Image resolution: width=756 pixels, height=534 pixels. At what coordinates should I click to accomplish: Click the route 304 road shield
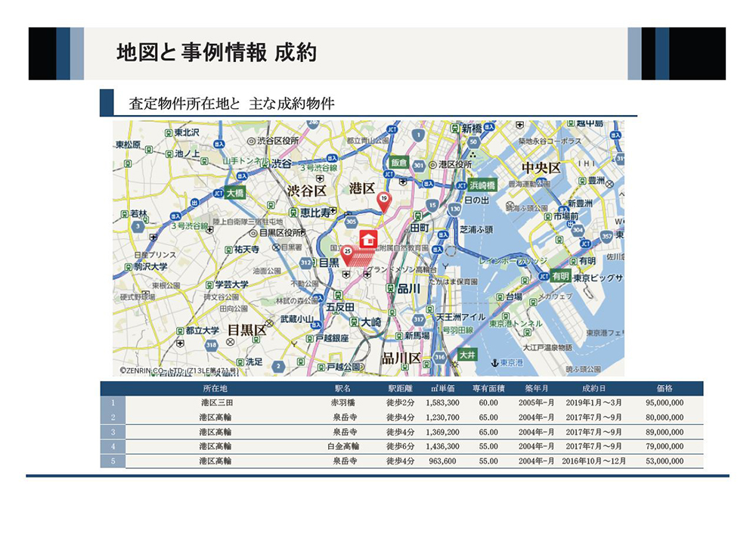pyautogui.click(x=578, y=230)
